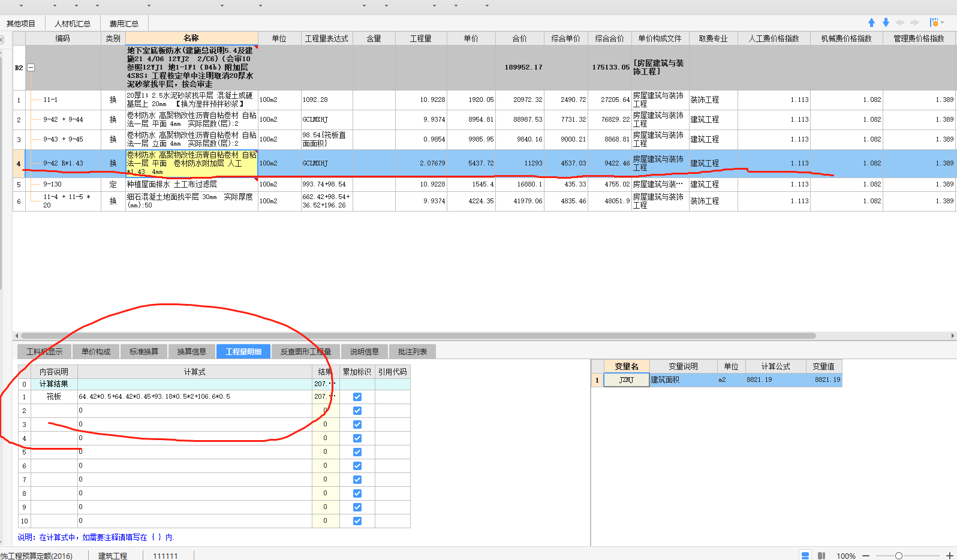
Task: Expand dropdown arrow beside column settings icon
Action: [x=943, y=22]
